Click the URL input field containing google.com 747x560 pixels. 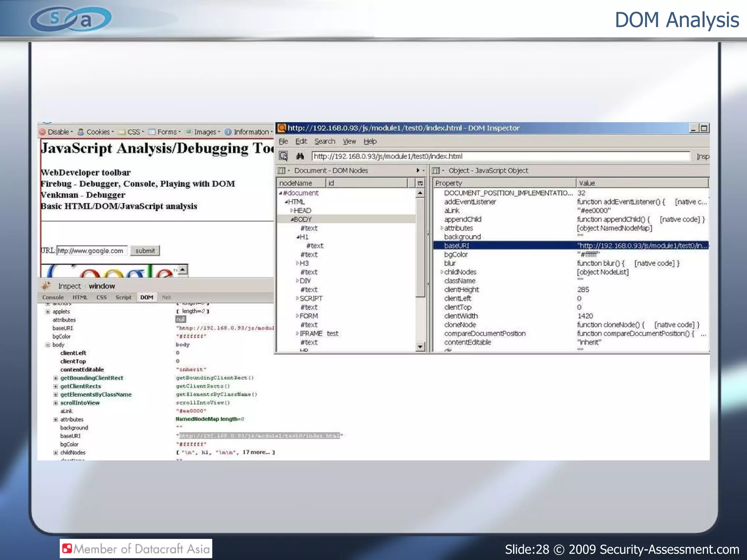coord(92,251)
